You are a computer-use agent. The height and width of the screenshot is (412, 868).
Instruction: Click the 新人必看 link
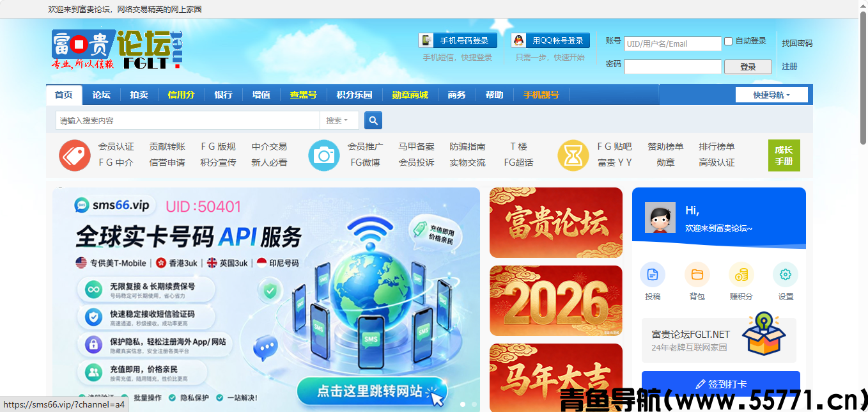click(x=269, y=162)
